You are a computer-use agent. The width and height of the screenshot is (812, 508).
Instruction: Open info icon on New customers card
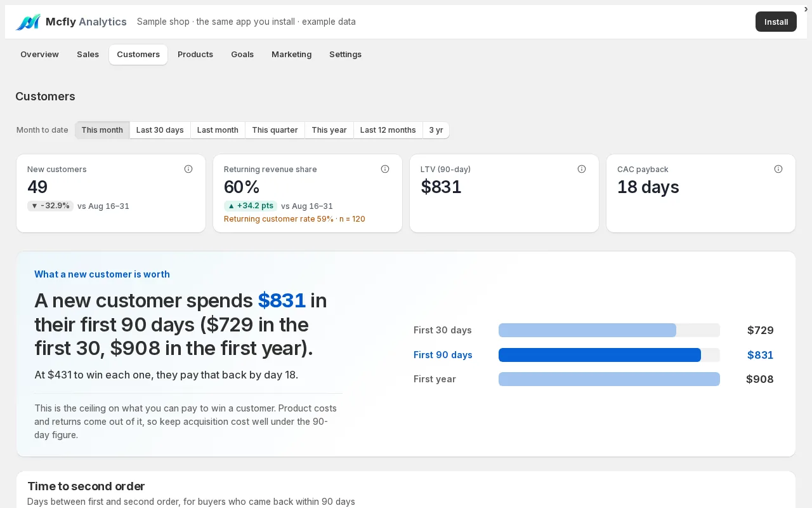[188, 169]
